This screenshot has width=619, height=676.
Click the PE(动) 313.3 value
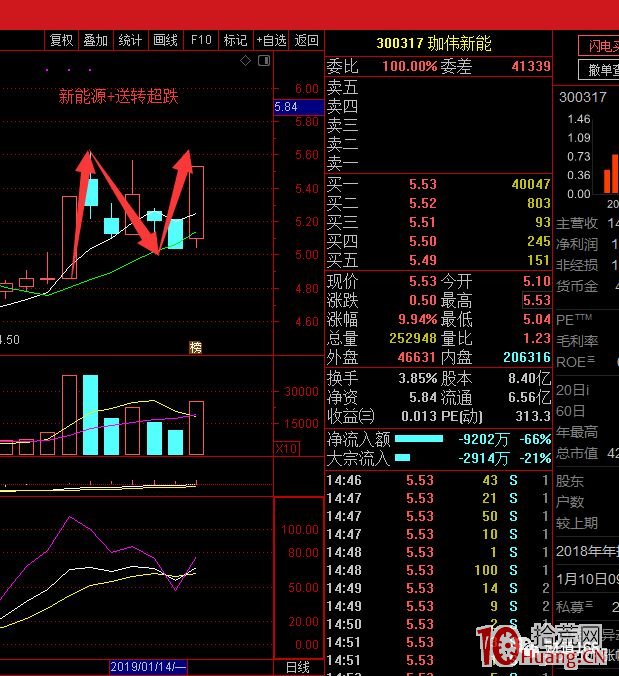point(533,416)
